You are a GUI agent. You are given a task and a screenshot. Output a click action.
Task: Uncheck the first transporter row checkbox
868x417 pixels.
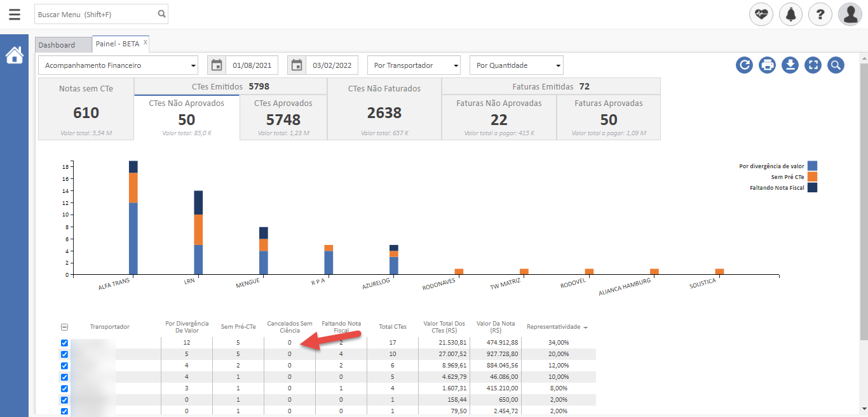click(64, 343)
